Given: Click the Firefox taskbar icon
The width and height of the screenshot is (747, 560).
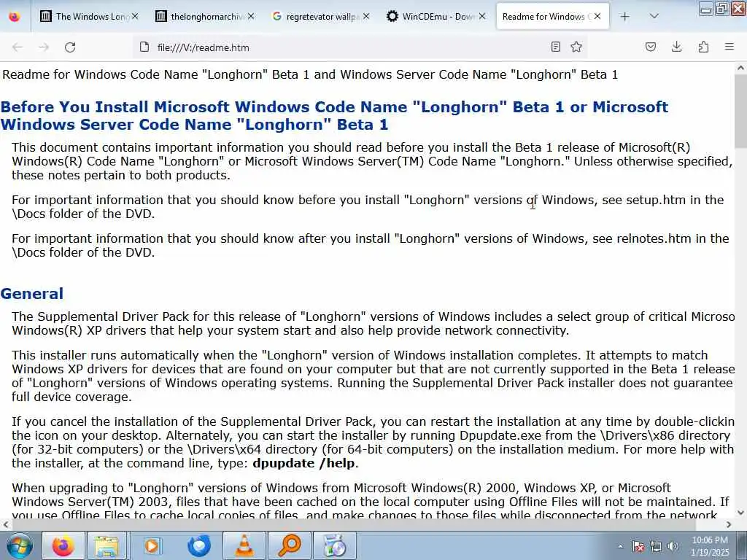Looking at the screenshot, I should [63, 545].
